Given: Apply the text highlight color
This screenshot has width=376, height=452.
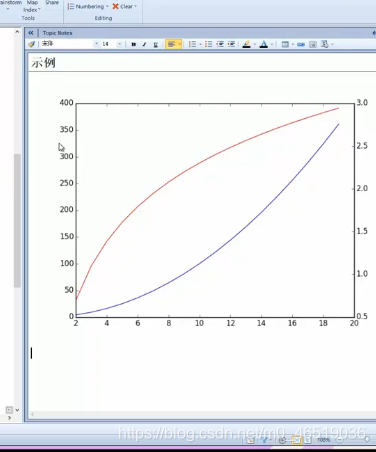Looking at the screenshot, I should click(246, 44).
